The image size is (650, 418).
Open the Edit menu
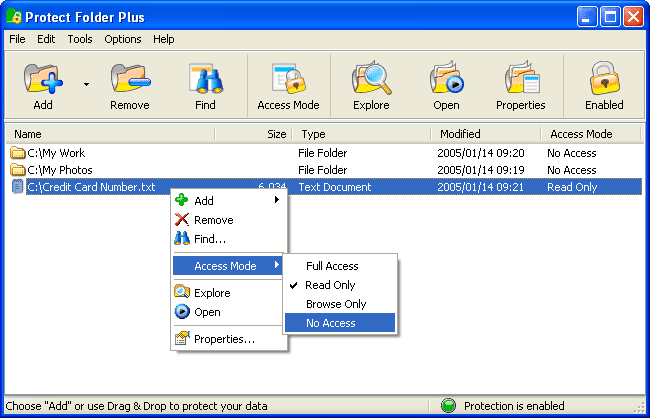tap(46, 39)
